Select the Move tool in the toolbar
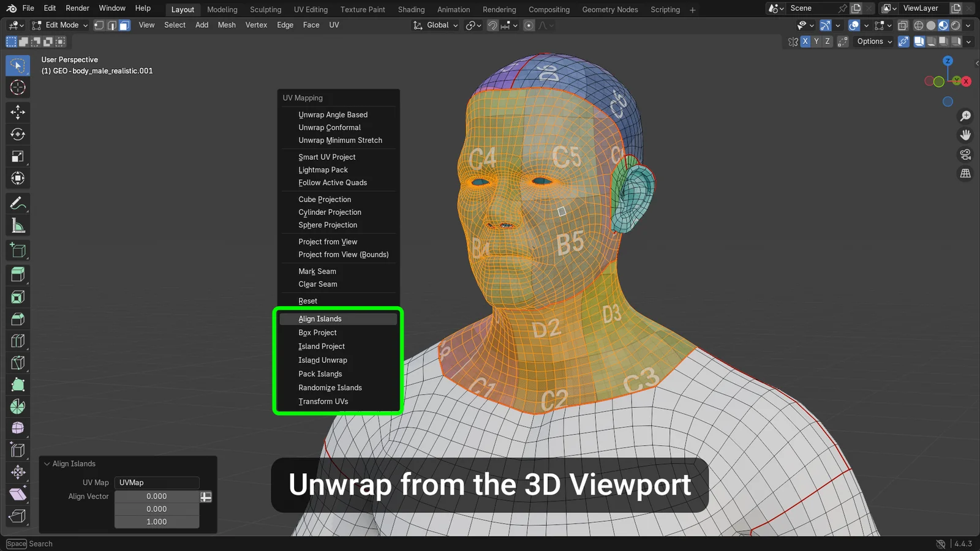Screen dimensions: 980x551 point(18,112)
